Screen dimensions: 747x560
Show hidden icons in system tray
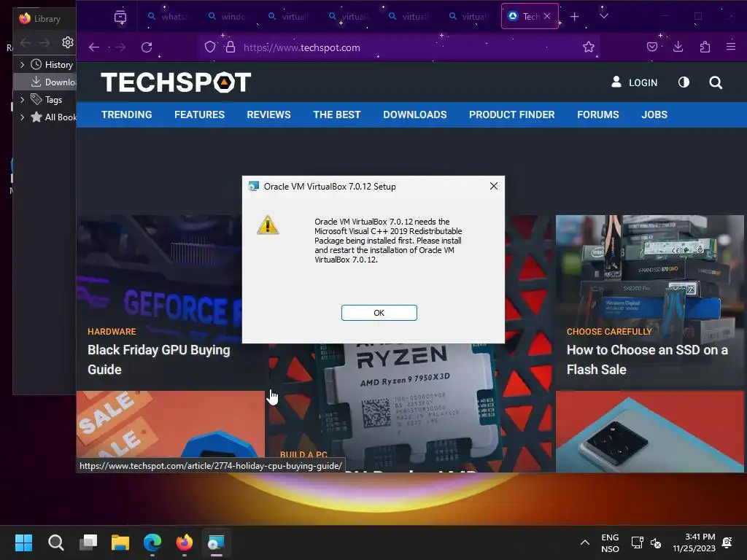[x=585, y=542]
